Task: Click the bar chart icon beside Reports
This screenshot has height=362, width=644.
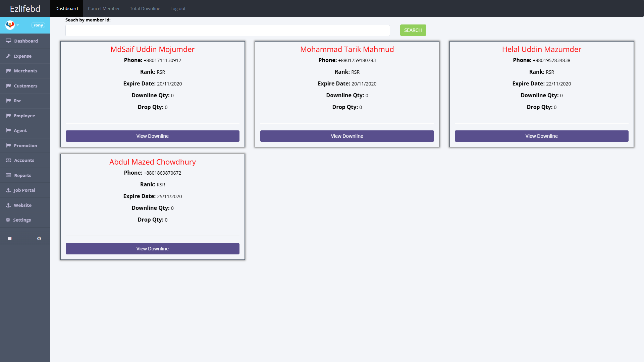Action: (x=8, y=175)
